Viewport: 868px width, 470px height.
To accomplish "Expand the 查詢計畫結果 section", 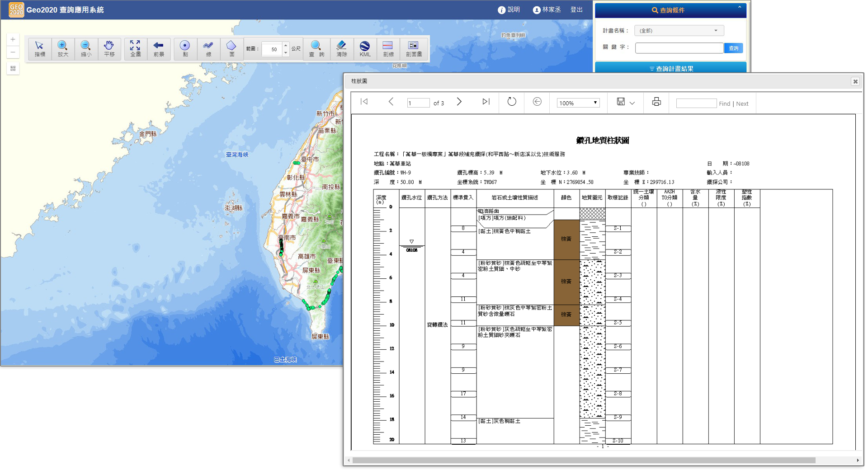I will click(x=670, y=68).
